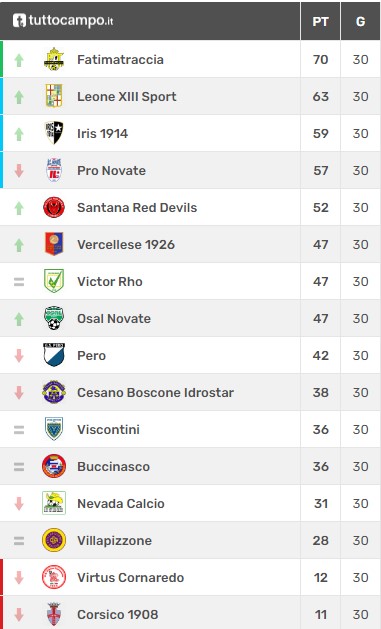Image resolution: width=381 pixels, height=629 pixels.
Task: Select the Pero blue and white shield
Action: (x=54, y=355)
